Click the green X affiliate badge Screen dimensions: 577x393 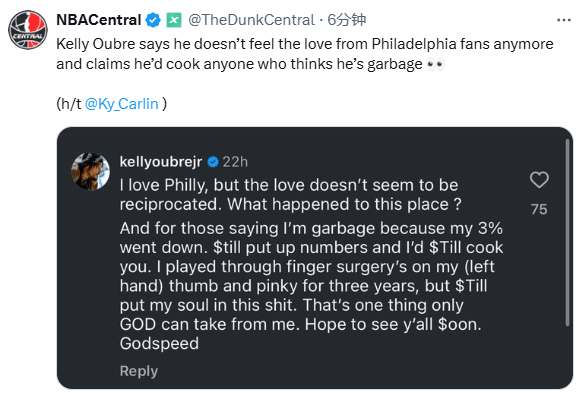[174, 20]
